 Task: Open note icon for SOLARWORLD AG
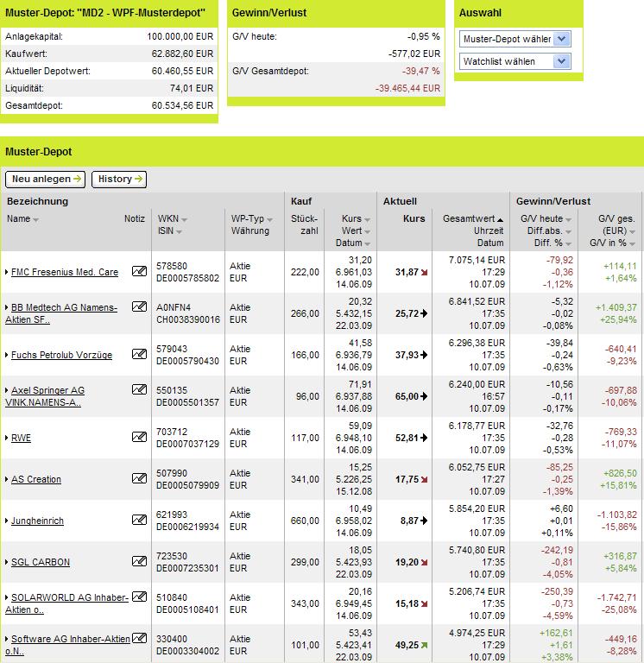point(139,597)
